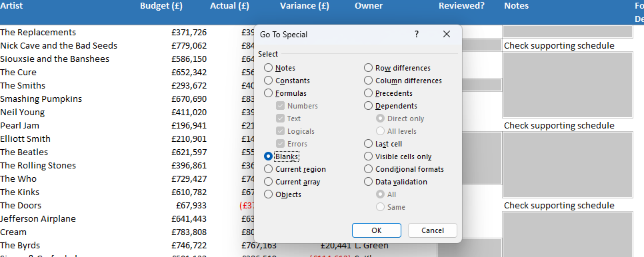Select The Cure artist cell
Screen dimensions: 644x257
19,72
